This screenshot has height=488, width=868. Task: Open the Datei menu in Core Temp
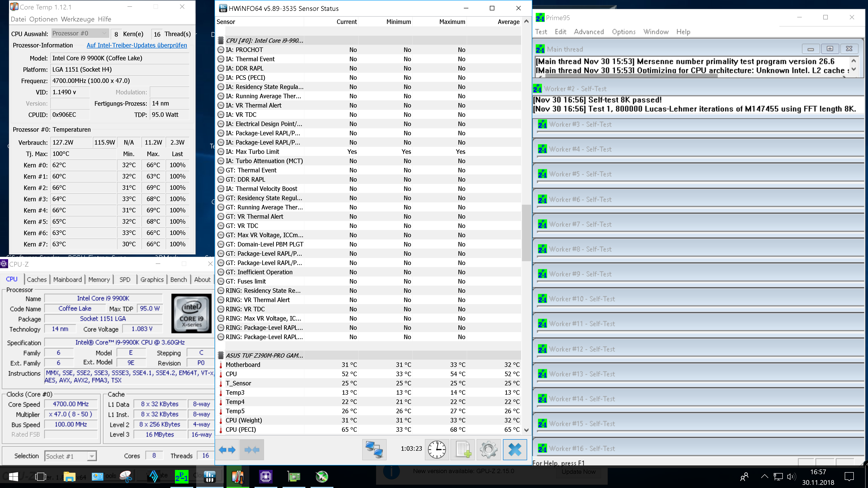coord(18,19)
